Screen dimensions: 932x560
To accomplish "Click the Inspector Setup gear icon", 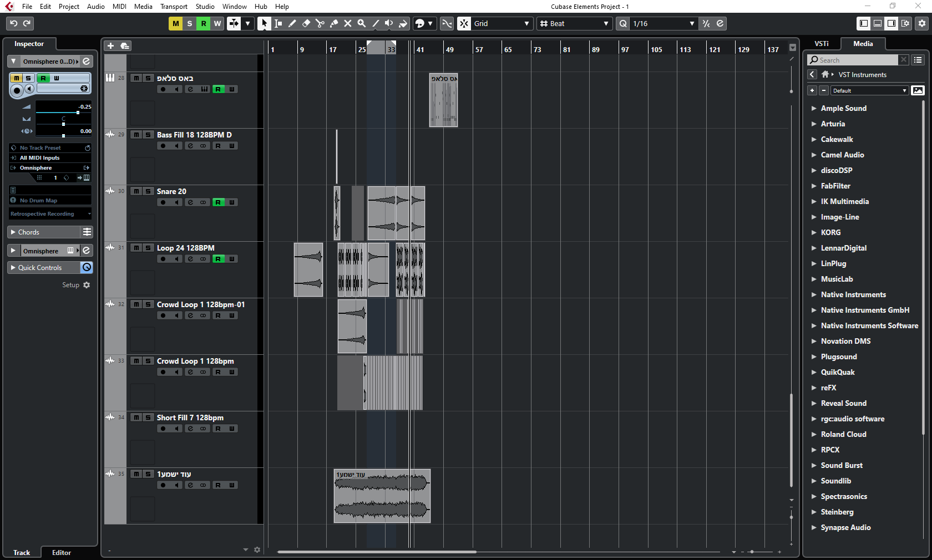I will (x=87, y=285).
